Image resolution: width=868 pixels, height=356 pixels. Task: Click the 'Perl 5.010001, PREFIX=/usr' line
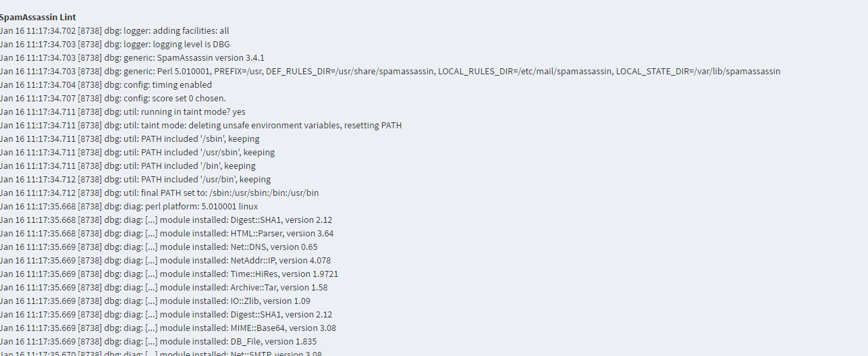(x=390, y=71)
